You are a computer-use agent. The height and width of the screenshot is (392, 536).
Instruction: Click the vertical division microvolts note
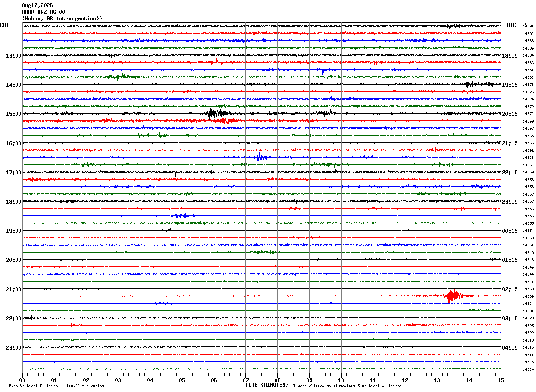coord(56,386)
